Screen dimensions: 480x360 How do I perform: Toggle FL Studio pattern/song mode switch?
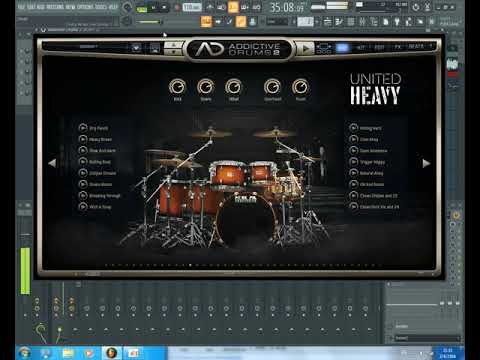tap(142, 8)
